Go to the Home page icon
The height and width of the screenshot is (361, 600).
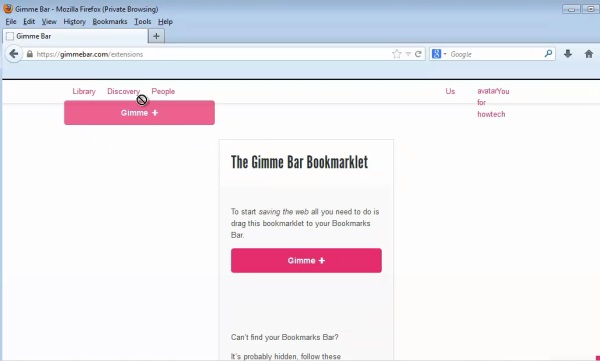(589, 54)
